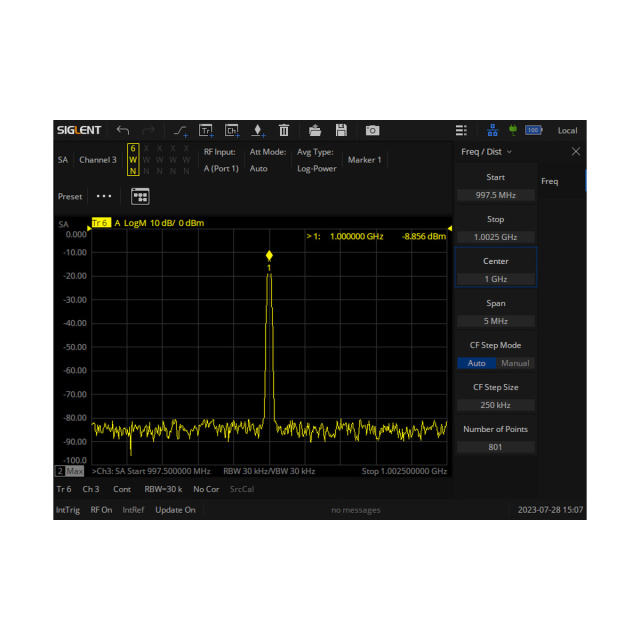Open the menu list icon
Image resolution: width=640 pixels, height=640 pixels.
(461, 131)
